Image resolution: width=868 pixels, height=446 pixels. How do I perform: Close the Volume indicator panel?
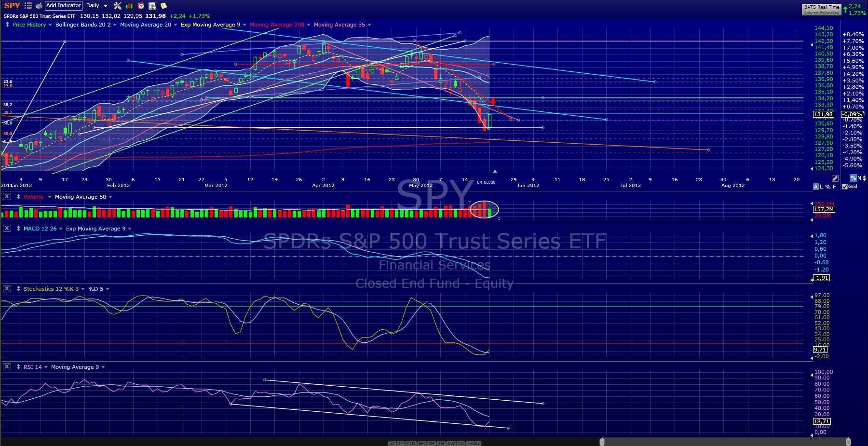tap(7, 197)
